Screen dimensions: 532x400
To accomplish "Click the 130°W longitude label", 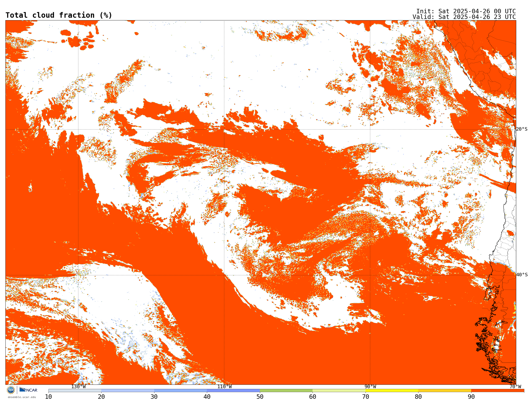I will (78, 387).
